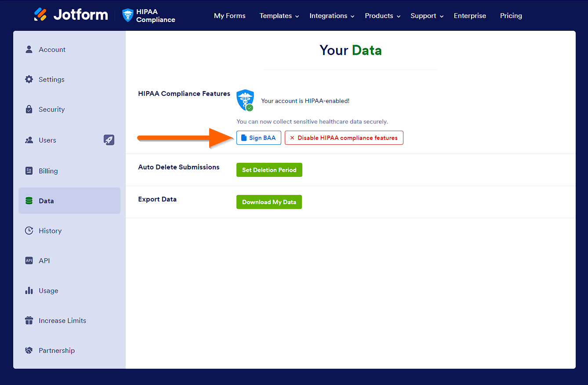The image size is (588, 385).
Task: Expand the Integrations dropdown menu
Action: [331, 16]
